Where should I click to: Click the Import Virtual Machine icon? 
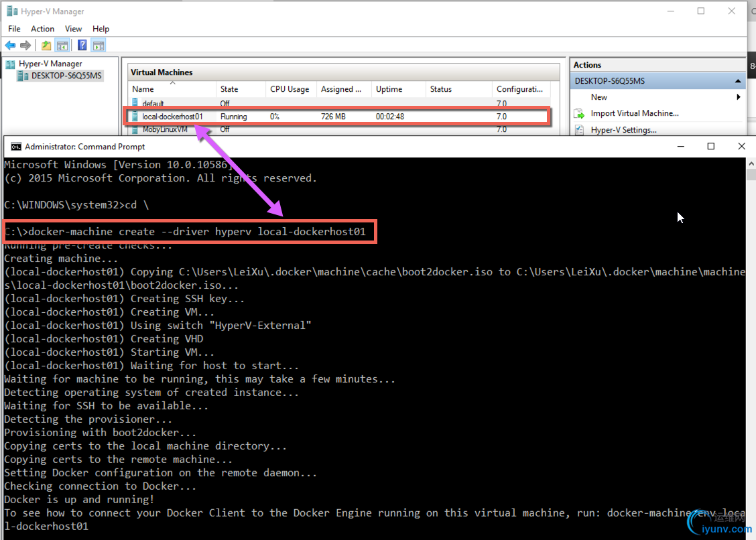coord(579,113)
